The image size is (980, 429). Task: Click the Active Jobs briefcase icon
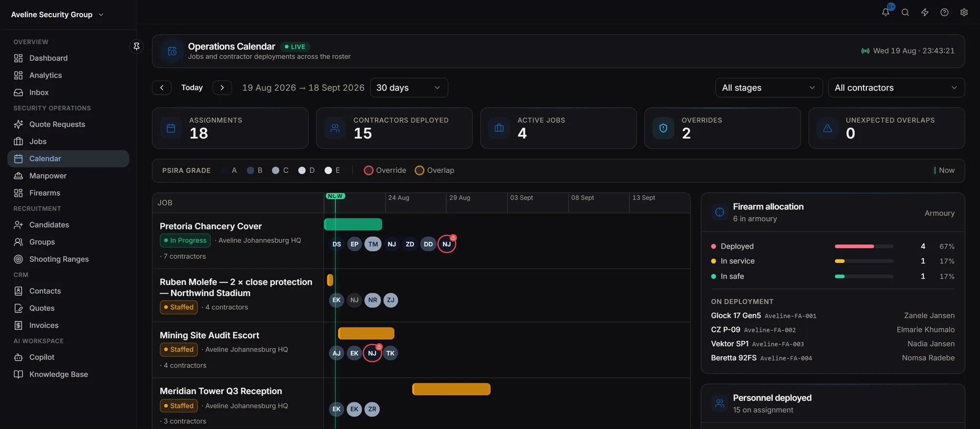pyautogui.click(x=499, y=128)
